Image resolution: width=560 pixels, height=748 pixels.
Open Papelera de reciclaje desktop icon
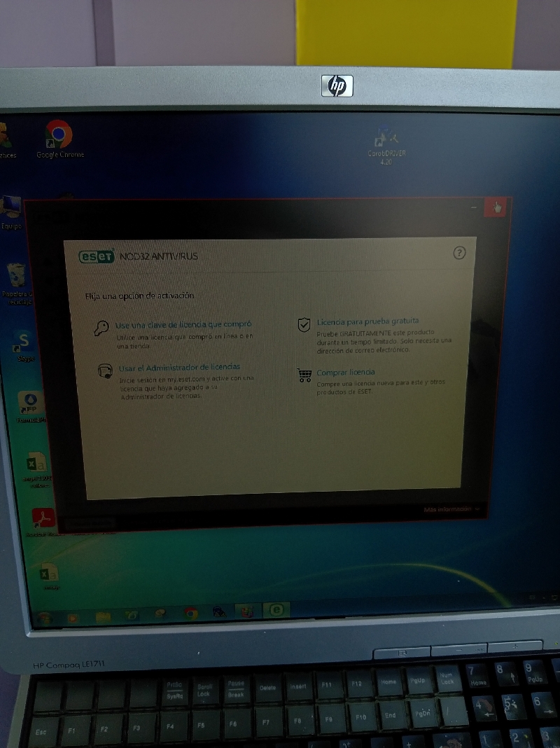pos(17,284)
